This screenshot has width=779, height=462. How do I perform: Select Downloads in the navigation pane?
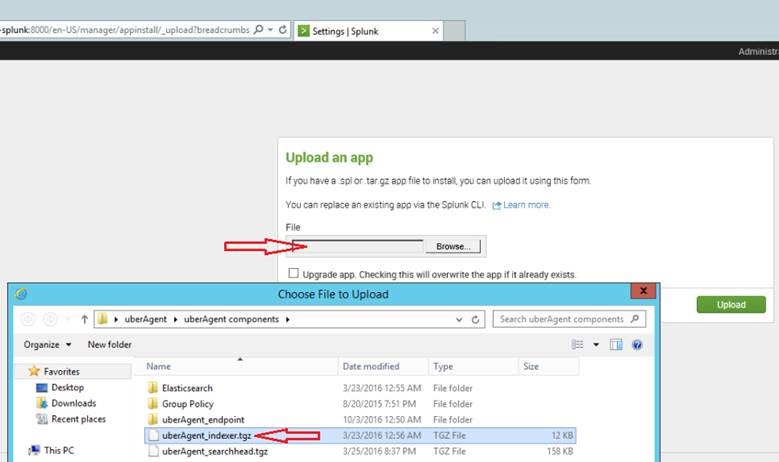(x=74, y=403)
